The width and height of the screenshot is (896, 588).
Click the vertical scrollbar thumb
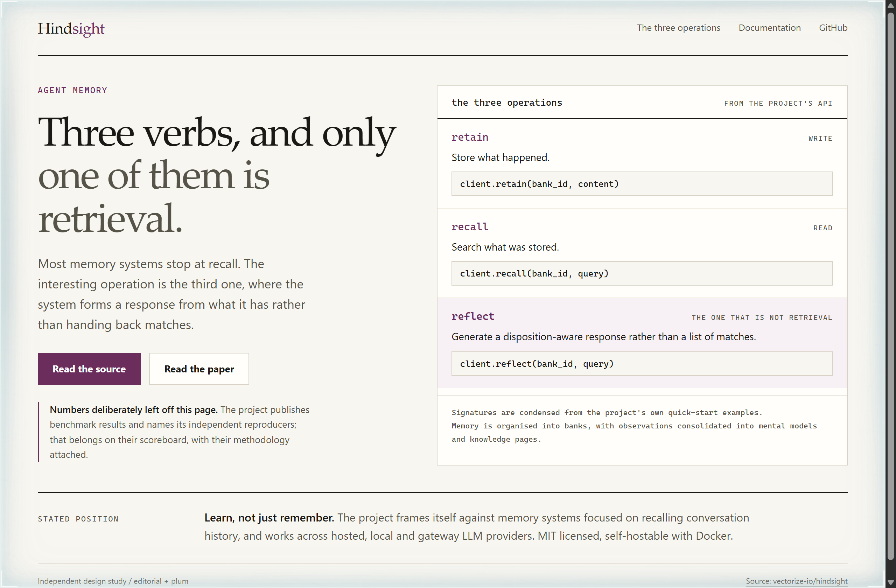pos(890,286)
